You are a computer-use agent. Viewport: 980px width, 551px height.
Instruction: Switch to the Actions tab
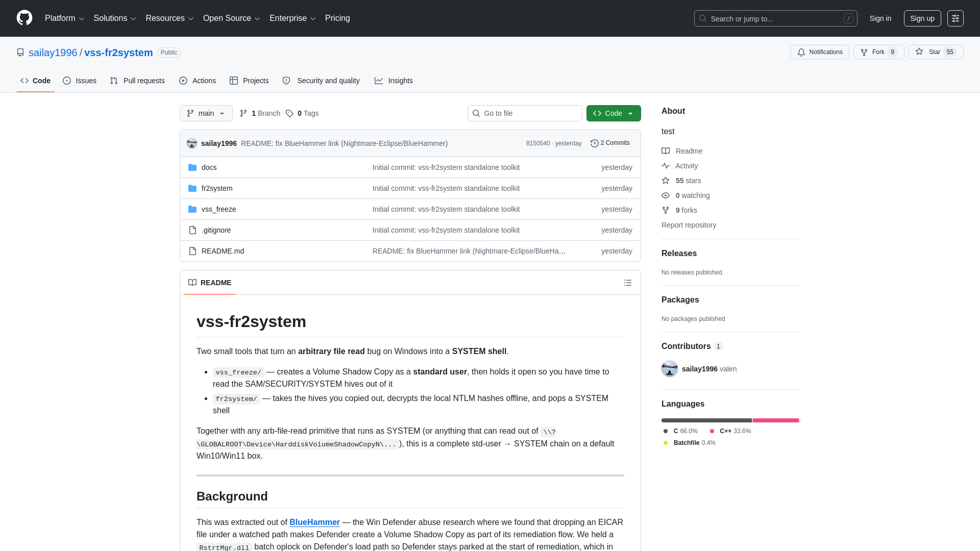tap(198, 81)
